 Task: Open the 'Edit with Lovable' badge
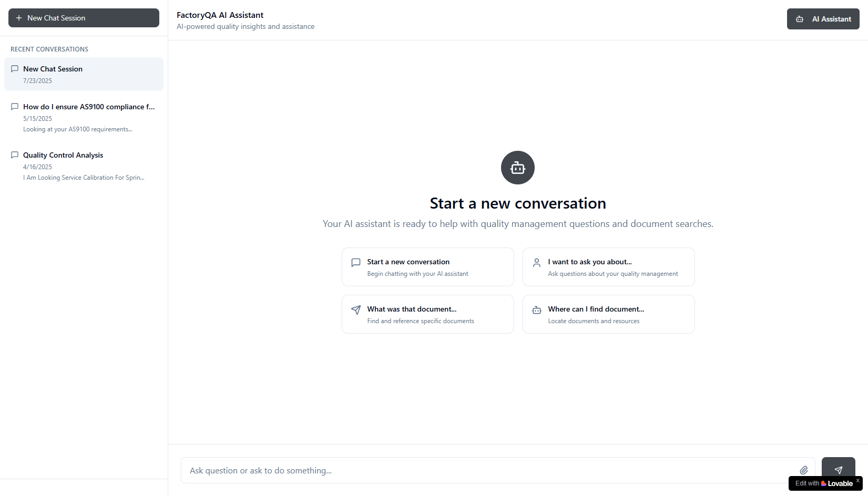coord(824,483)
